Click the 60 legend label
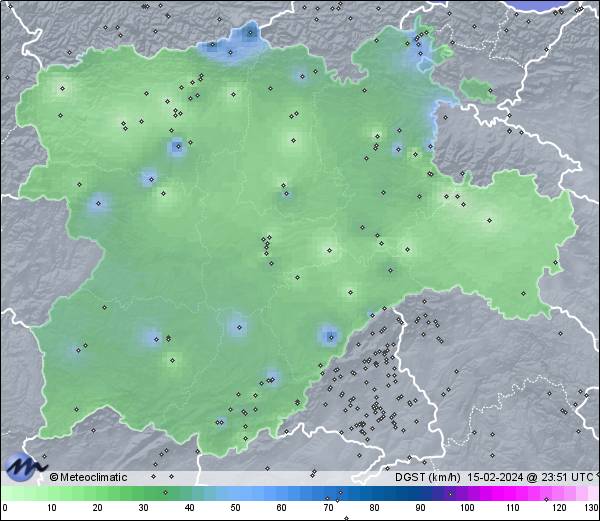Viewport: 600px width, 521px height. point(282,508)
